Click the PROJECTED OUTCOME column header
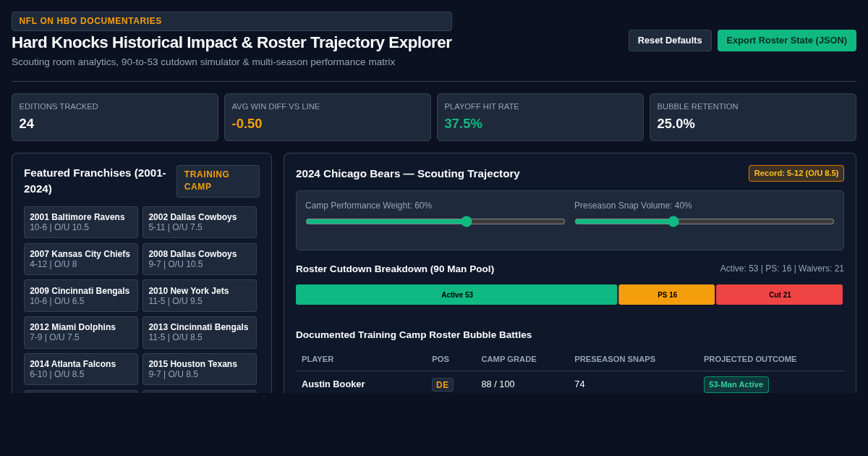 click(x=750, y=359)
